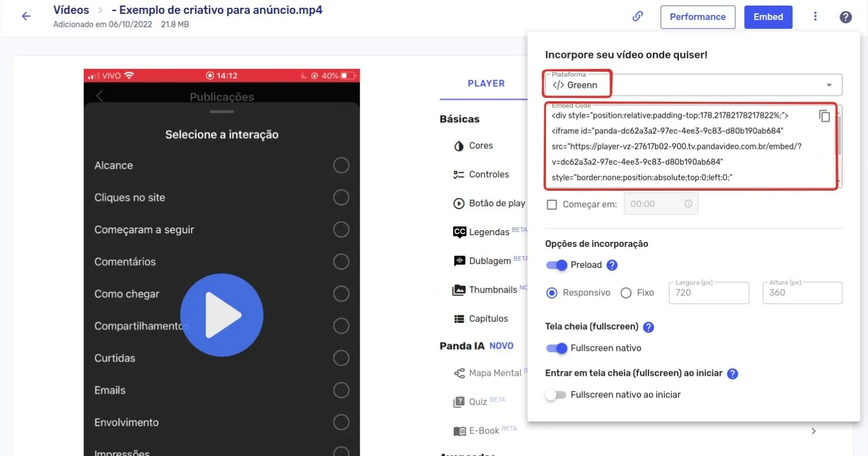Screen dimensions: 868x456
Task: Open the Plataforma dropdown arrow
Action: coord(829,85)
